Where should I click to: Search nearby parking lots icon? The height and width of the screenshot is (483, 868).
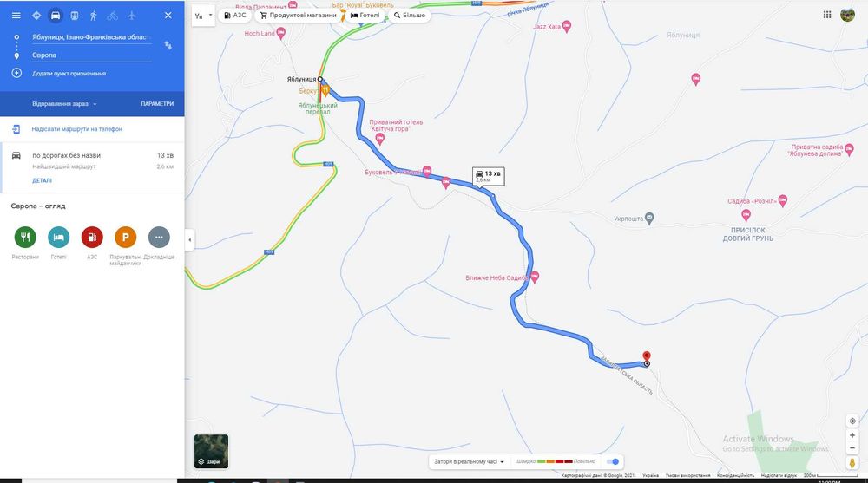[x=126, y=237]
